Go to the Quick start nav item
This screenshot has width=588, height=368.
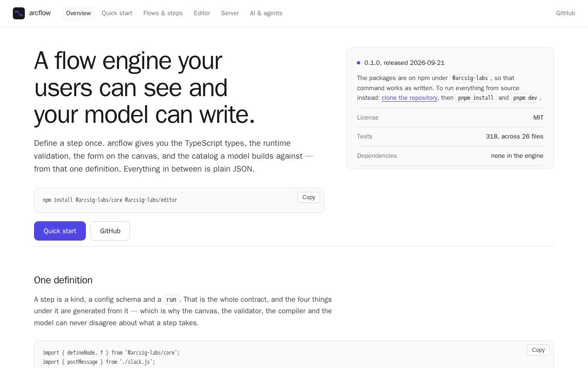pos(117,13)
